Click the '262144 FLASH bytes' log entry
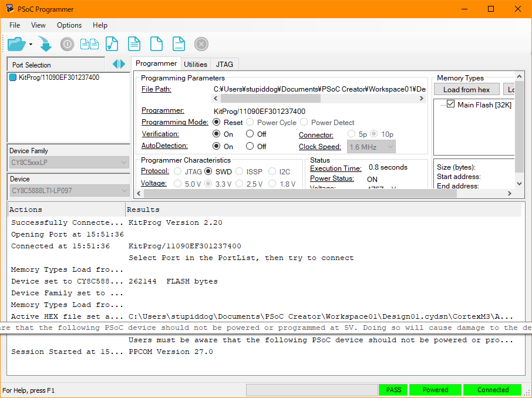 tap(173, 281)
